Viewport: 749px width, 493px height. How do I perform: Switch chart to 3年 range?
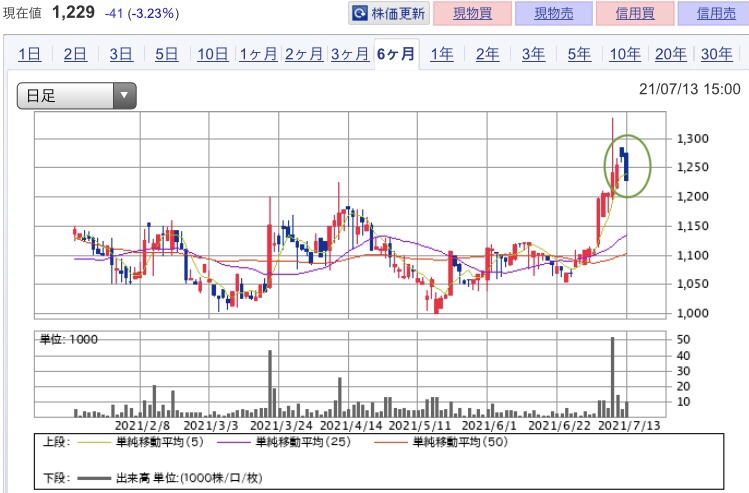533,54
